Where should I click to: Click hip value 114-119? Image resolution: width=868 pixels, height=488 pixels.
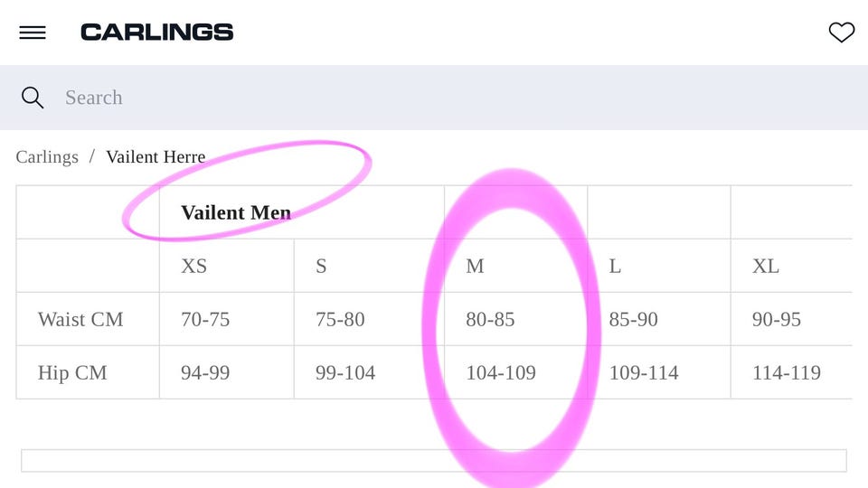[786, 372]
